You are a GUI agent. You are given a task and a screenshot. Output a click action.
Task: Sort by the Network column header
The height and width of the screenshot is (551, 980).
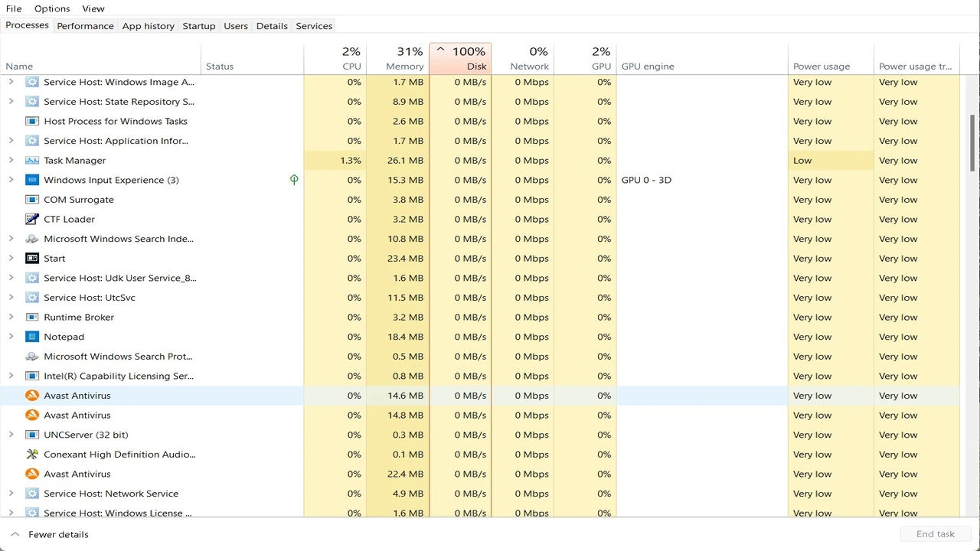coord(523,58)
